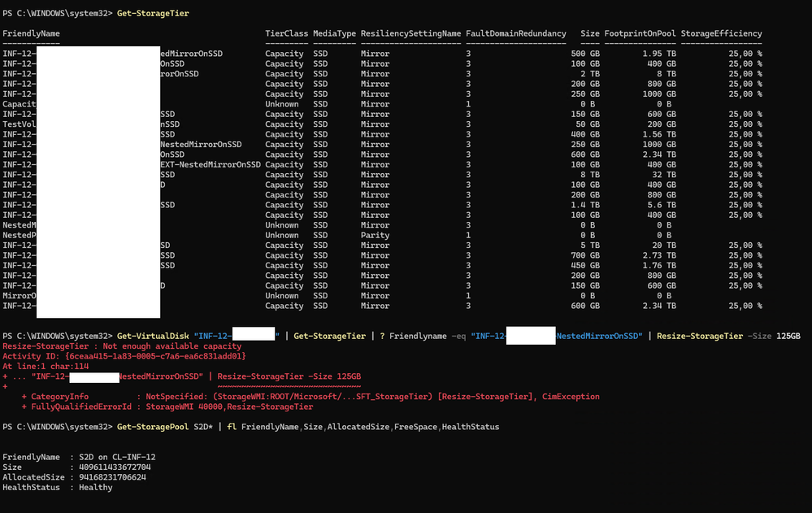The height and width of the screenshot is (513, 812).
Task: Select the 'S2D on CL-INF-12' pool name
Action: [117, 458]
